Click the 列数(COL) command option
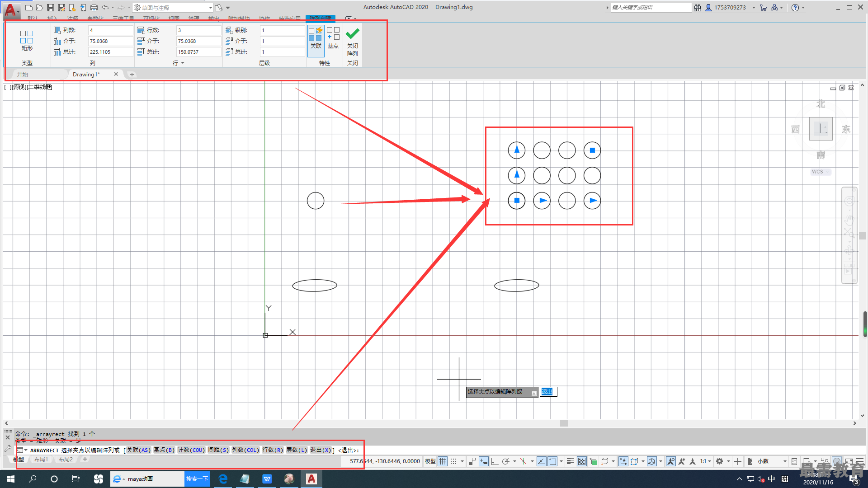This screenshot has height=488, width=868. [245, 450]
